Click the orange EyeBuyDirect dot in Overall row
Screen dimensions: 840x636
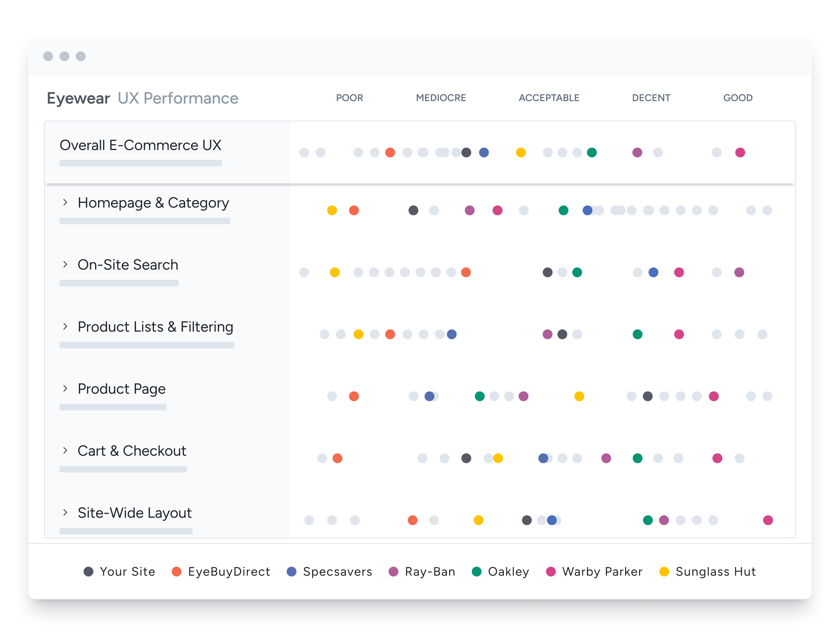click(390, 153)
